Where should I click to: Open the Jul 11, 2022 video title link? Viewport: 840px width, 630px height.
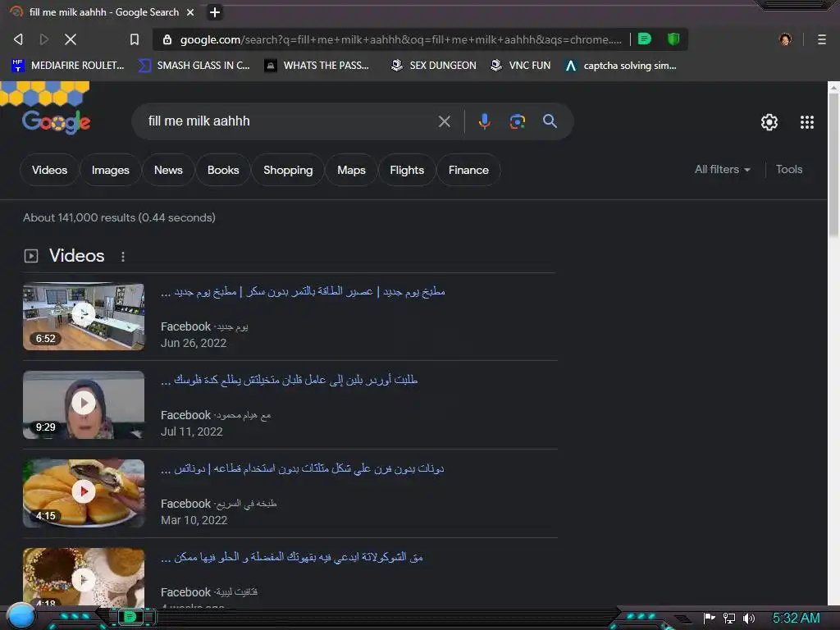click(289, 380)
